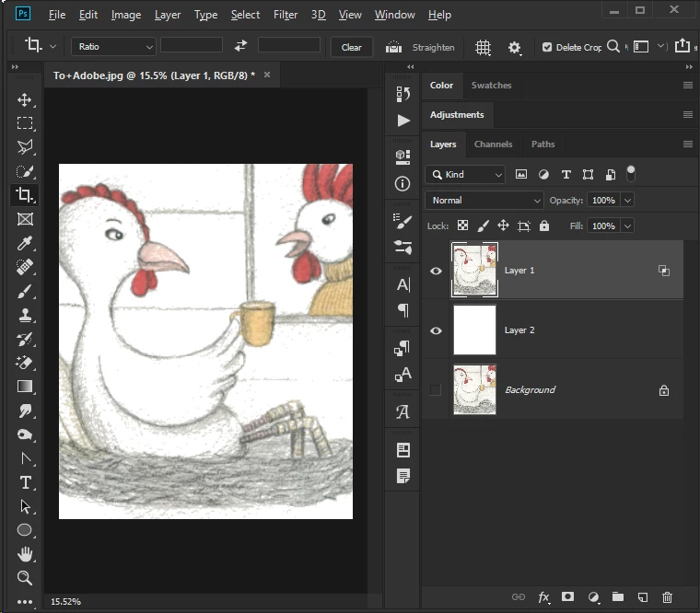Show the Background layer
The height and width of the screenshot is (613, 700).
pyautogui.click(x=436, y=390)
